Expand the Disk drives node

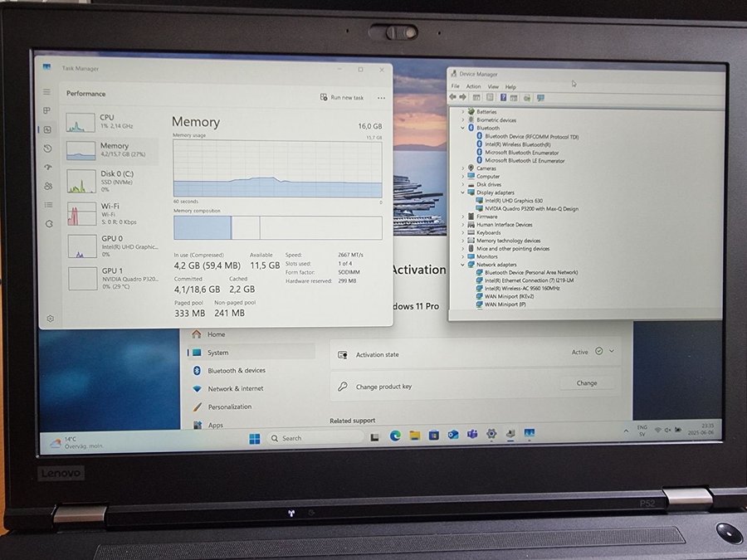coord(462,184)
